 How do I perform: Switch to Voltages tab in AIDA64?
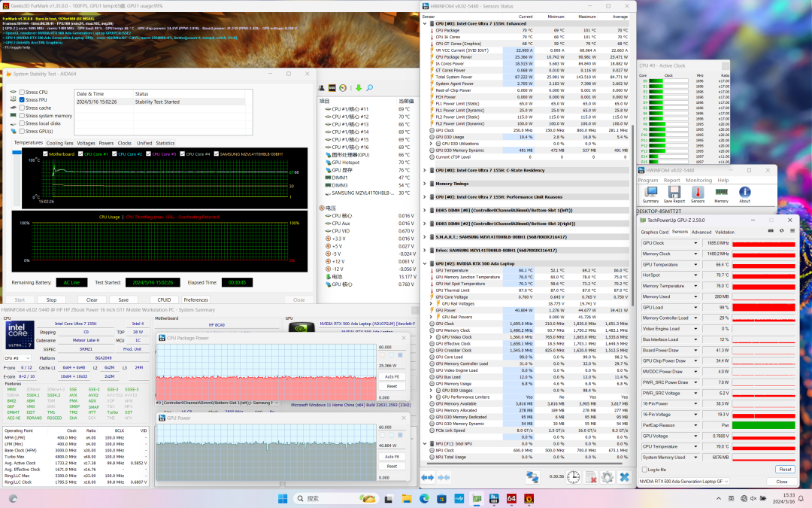[x=86, y=143]
